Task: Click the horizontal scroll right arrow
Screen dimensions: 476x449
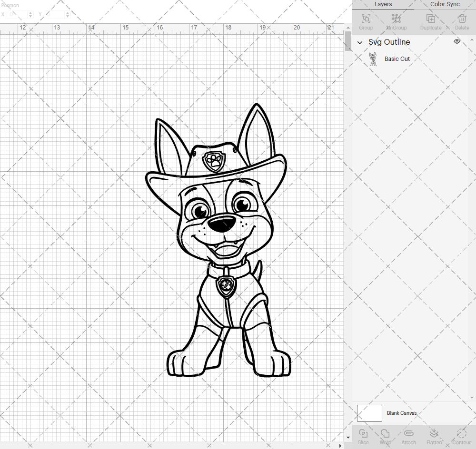Action: [x=340, y=446]
